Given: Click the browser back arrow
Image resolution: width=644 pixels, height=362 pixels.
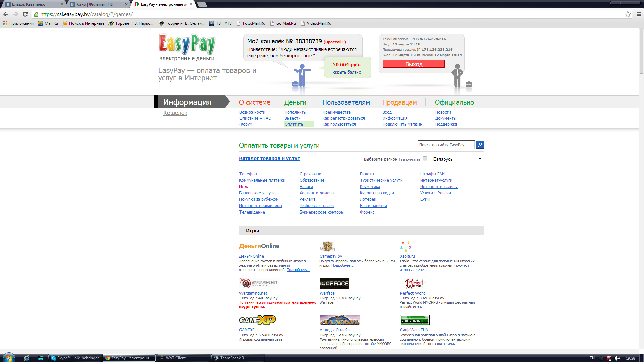Looking at the screenshot, I should coord(6,14).
